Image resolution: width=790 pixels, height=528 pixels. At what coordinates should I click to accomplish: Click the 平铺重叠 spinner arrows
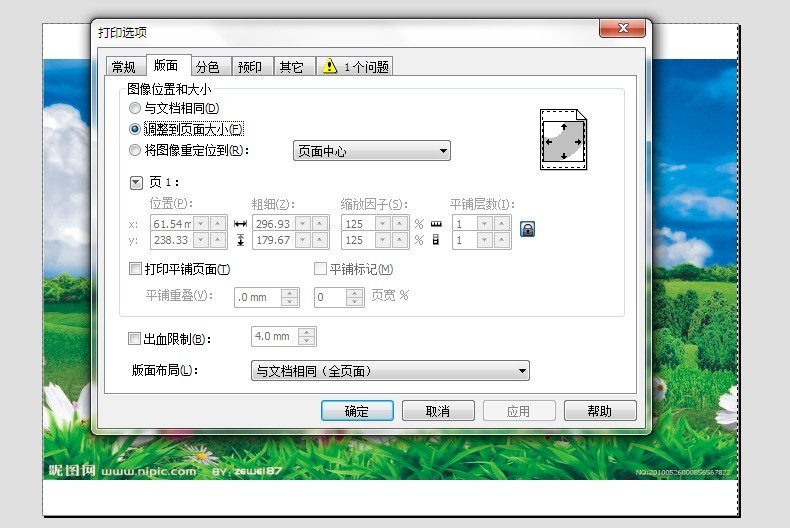click(x=290, y=297)
